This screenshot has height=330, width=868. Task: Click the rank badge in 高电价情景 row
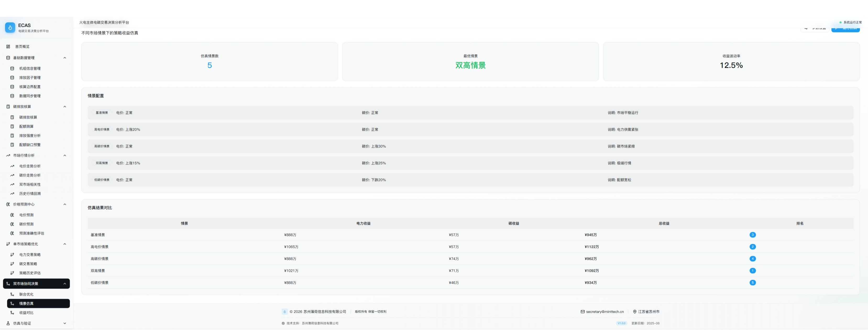tap(752, 247)
